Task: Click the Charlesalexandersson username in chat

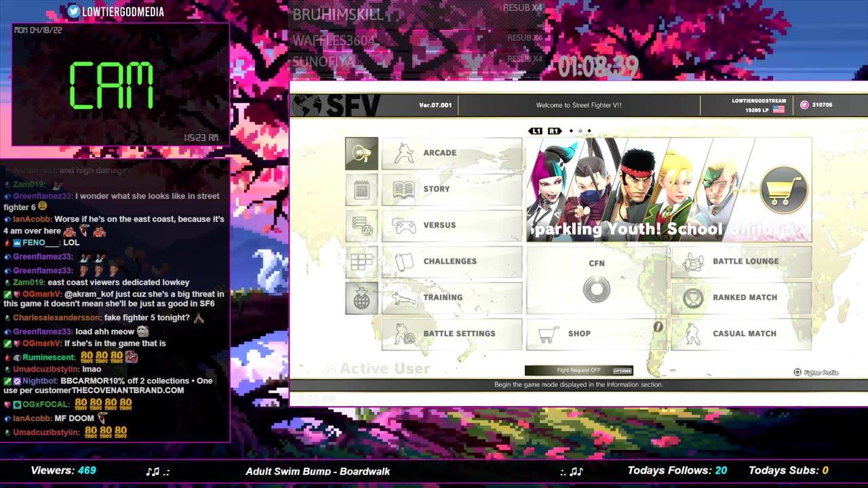Action: (58, 318)
